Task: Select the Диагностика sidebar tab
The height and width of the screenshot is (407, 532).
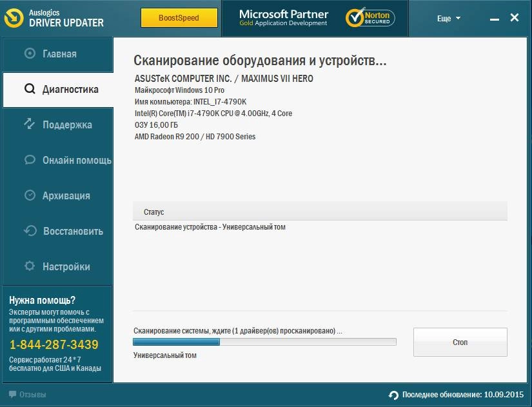Action: pyautogui.click(x=57, y=90)
